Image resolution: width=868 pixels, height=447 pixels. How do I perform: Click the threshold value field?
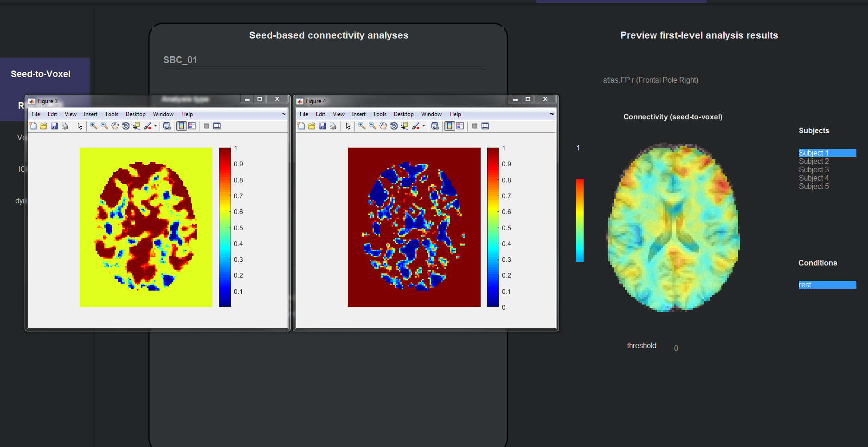[676, 348]
